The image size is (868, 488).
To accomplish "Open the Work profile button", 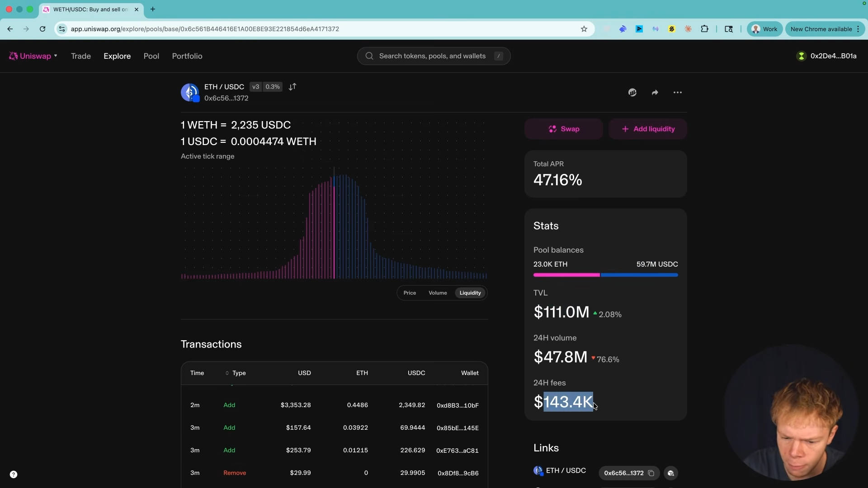I will [x=764, y=29].
